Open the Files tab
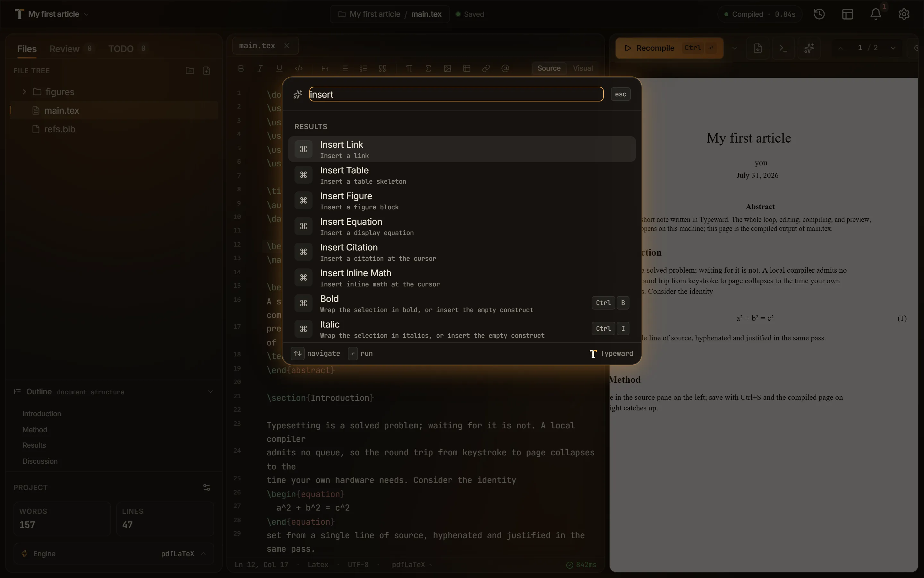Screen dimensions: 924x578 pyautogui.click(x=27, y=49)
